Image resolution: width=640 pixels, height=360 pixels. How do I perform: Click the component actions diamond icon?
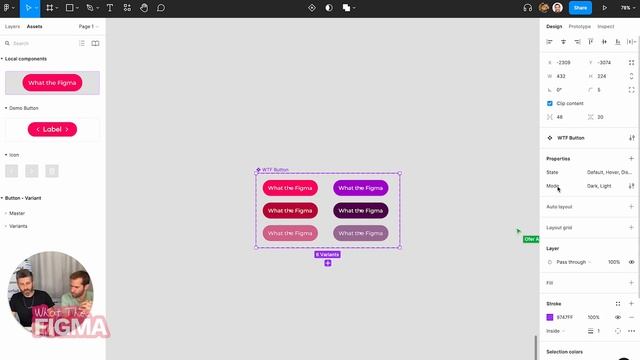coord(312,8)
